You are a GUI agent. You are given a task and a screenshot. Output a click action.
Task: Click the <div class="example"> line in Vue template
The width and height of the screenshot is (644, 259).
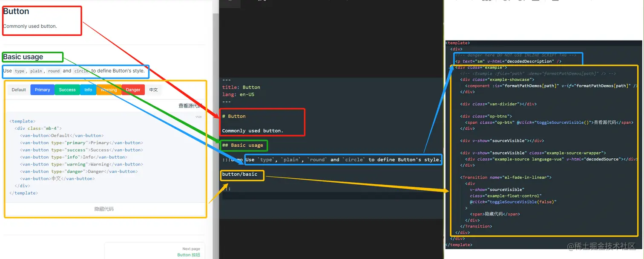481,67
